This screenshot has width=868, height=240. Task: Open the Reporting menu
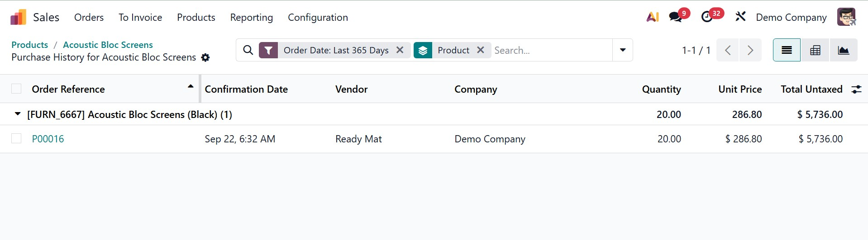251,18
